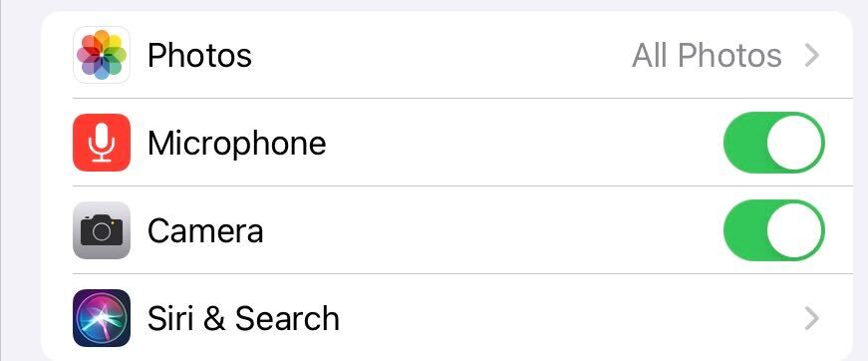Open the Siri & Search entry

[446, 318]
